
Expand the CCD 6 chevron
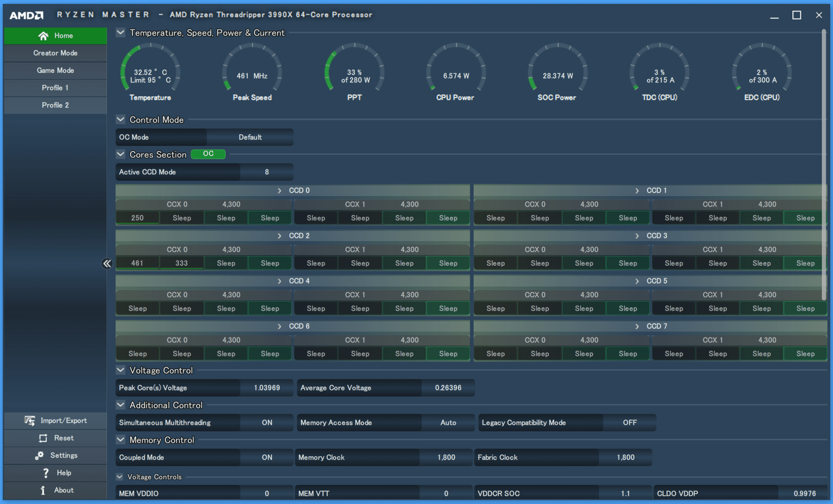pos(279,326)
